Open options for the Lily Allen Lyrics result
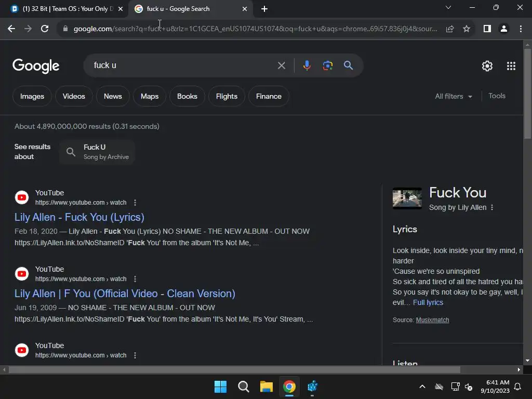532x399 pixels. tap(135, 203)
